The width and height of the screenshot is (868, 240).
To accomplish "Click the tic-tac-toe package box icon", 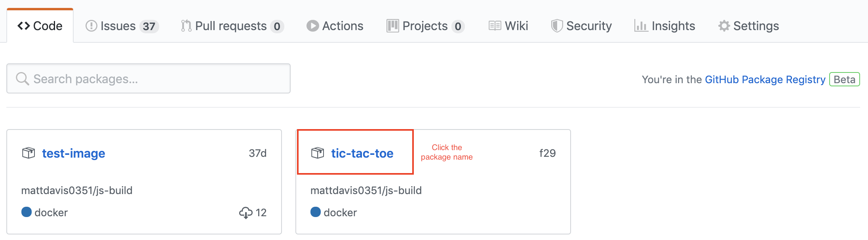I will (318, 153).
